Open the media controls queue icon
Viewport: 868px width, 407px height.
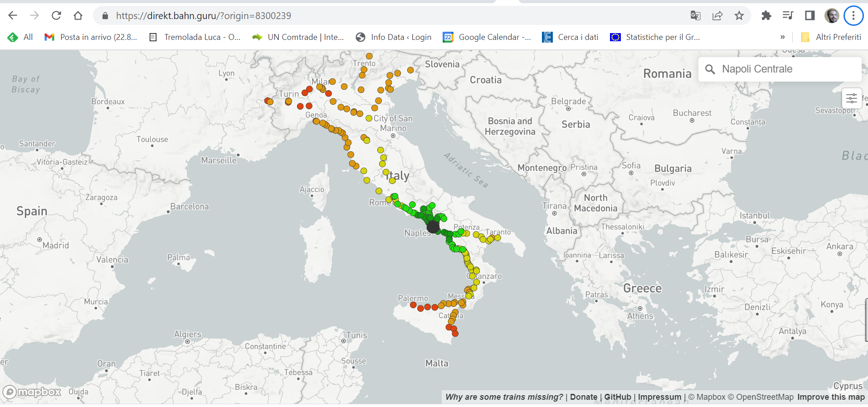[x=788, y=16]
